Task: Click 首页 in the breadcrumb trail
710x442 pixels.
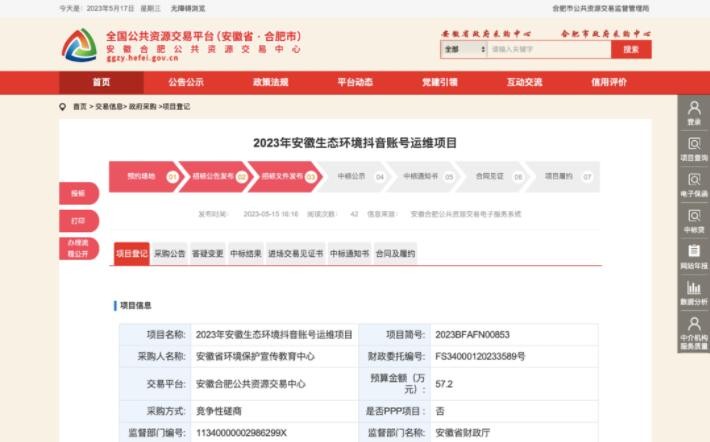Action: [80, 107]
